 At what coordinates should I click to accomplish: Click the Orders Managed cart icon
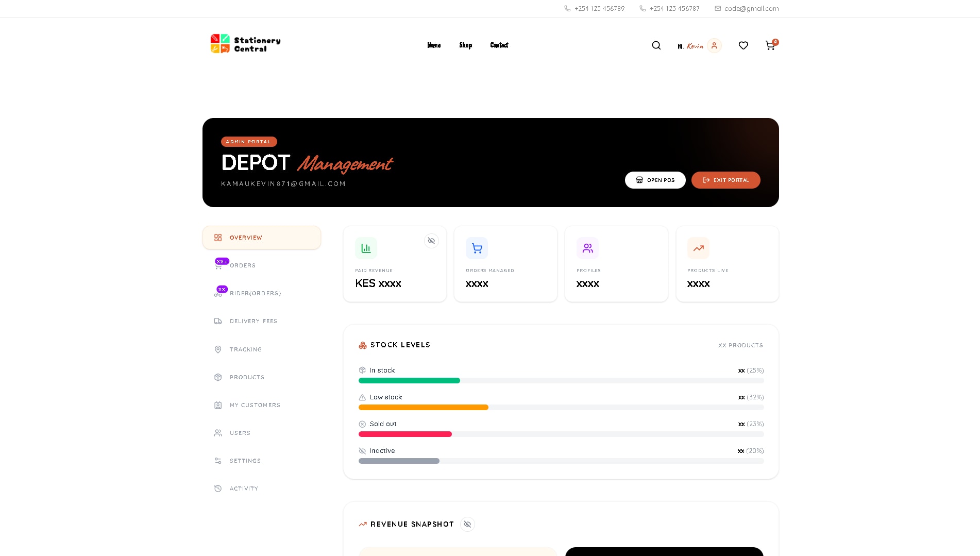(x=477, y=248)
